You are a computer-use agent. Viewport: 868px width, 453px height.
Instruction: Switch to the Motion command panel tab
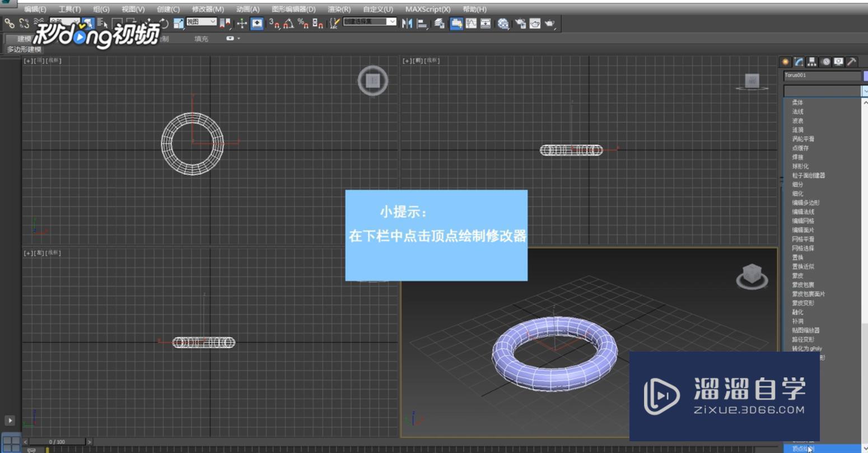click(x=825, y=62)
